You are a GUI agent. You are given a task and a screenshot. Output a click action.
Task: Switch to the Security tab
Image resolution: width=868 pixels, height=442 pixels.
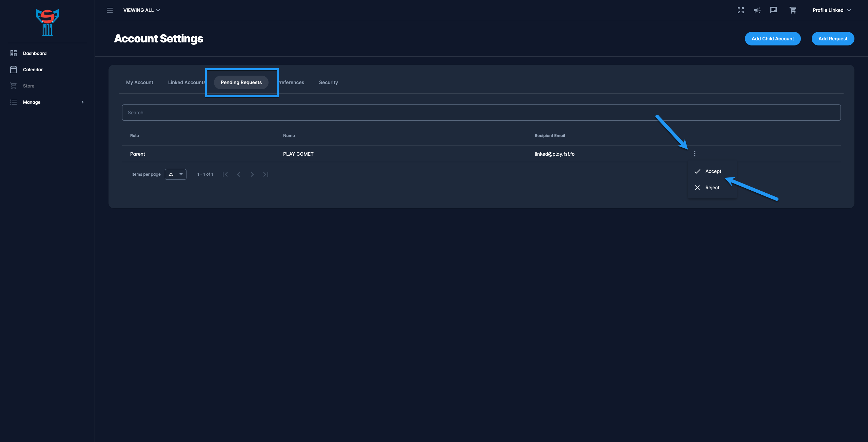(x=328, y=82)
